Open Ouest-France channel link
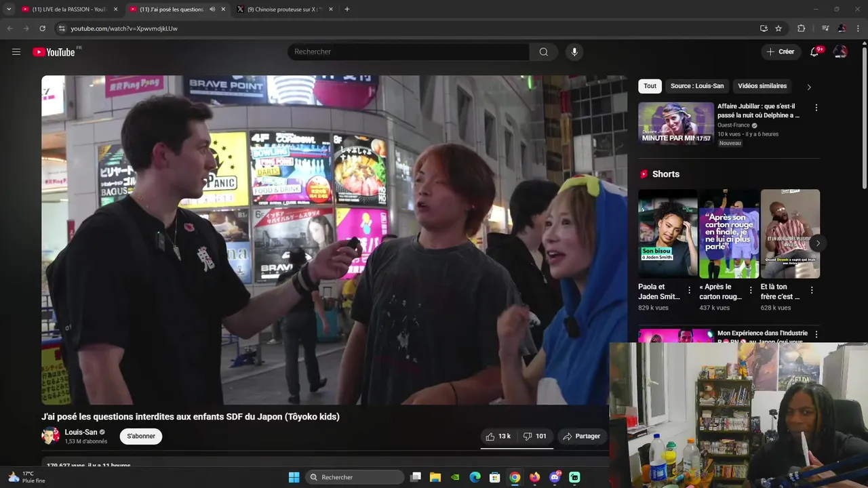 733,125
